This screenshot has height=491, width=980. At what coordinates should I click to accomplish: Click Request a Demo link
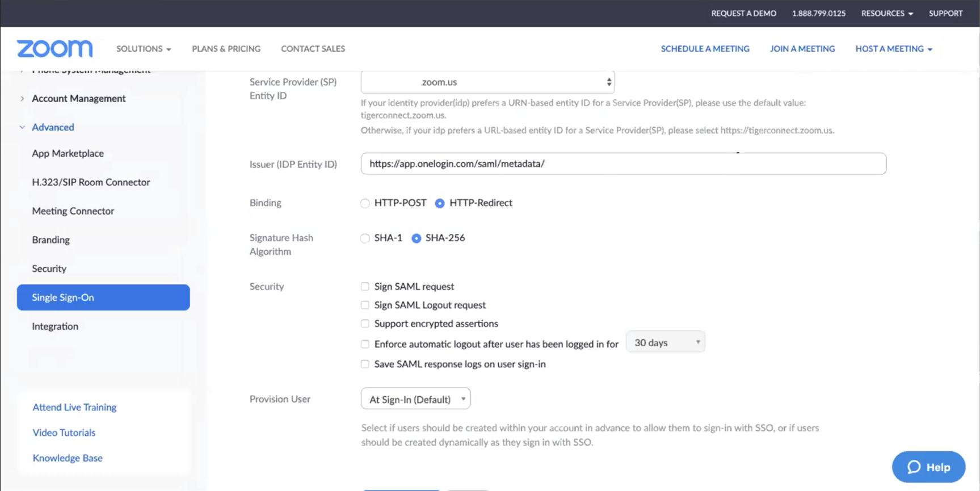pos(743,13)
